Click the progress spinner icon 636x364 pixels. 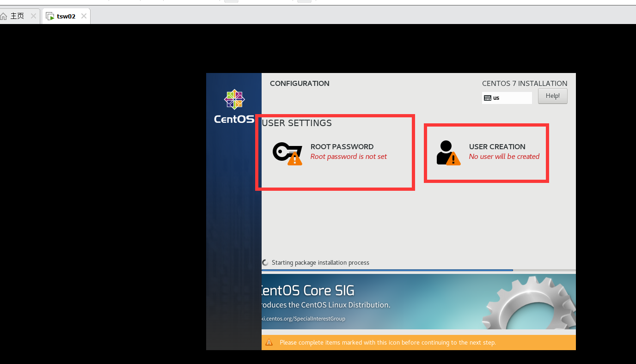point(265,263)
